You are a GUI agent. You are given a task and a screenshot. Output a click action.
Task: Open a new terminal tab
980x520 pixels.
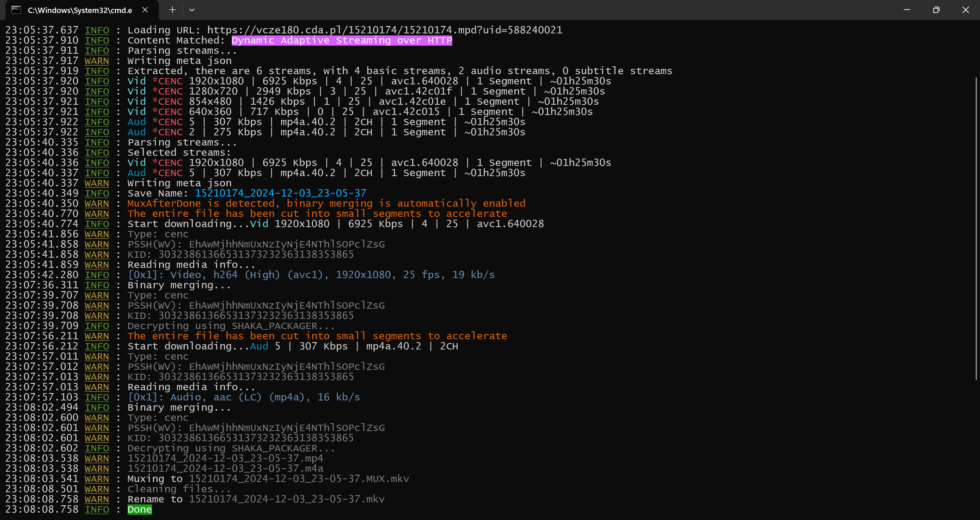[x=172, y=10]
